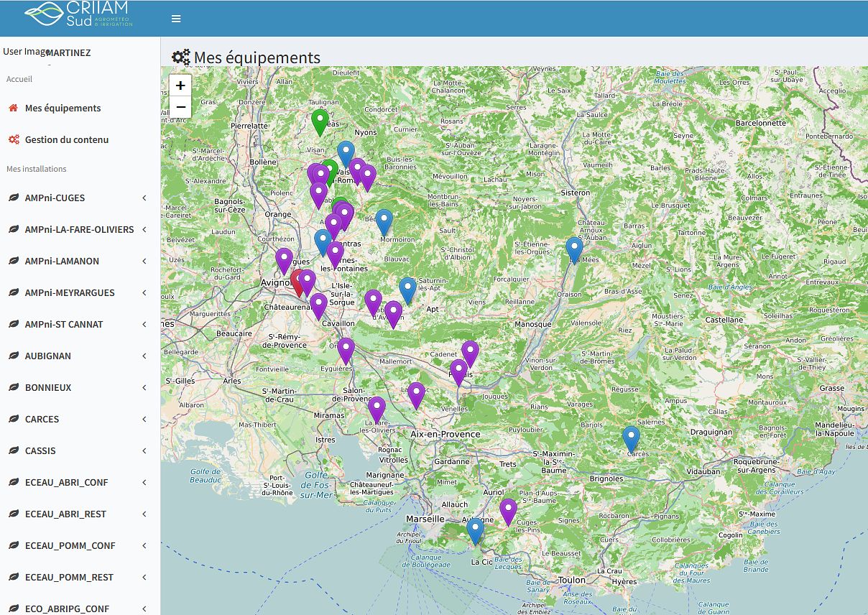Select the blue marker at Les Mées
The height and width of the screenshot is (615, 868).
tap(574, 249)
